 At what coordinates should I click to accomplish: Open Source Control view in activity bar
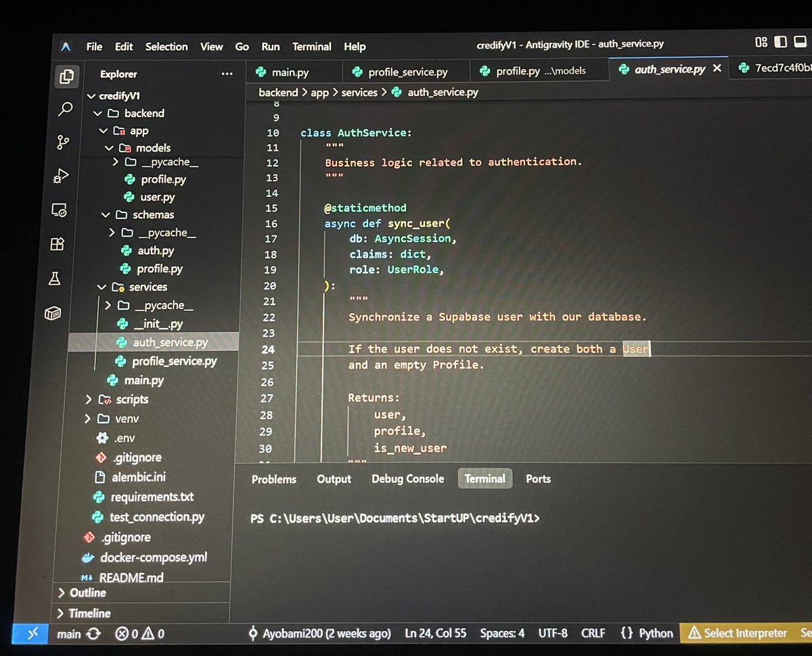[63, 142]
